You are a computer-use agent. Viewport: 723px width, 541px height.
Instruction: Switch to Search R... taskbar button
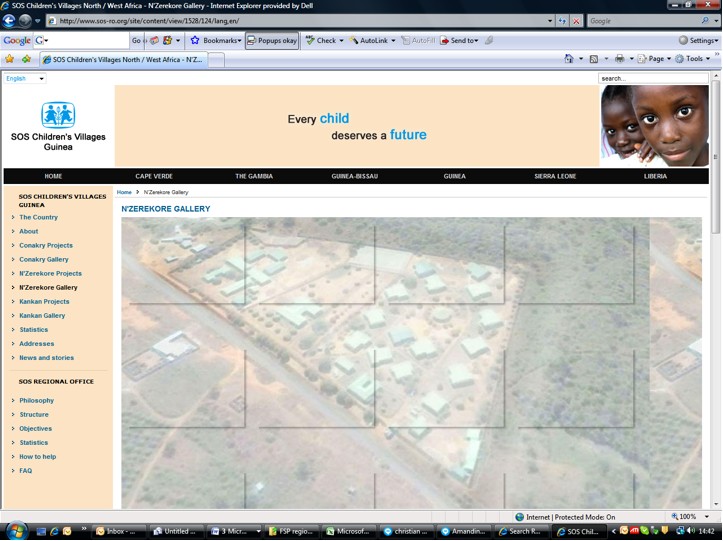523,531
